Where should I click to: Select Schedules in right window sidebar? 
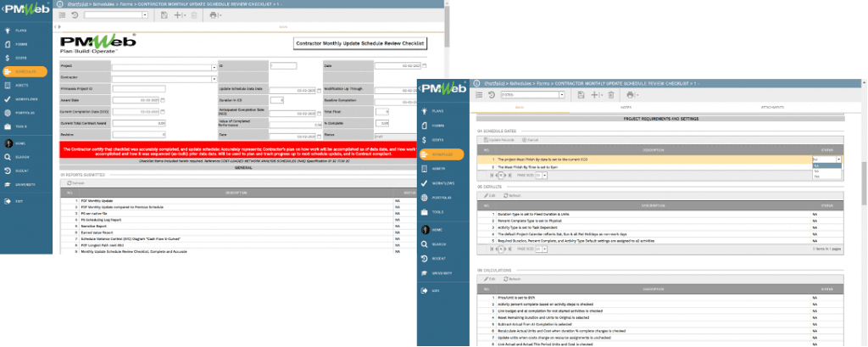[x=442, y=154]
